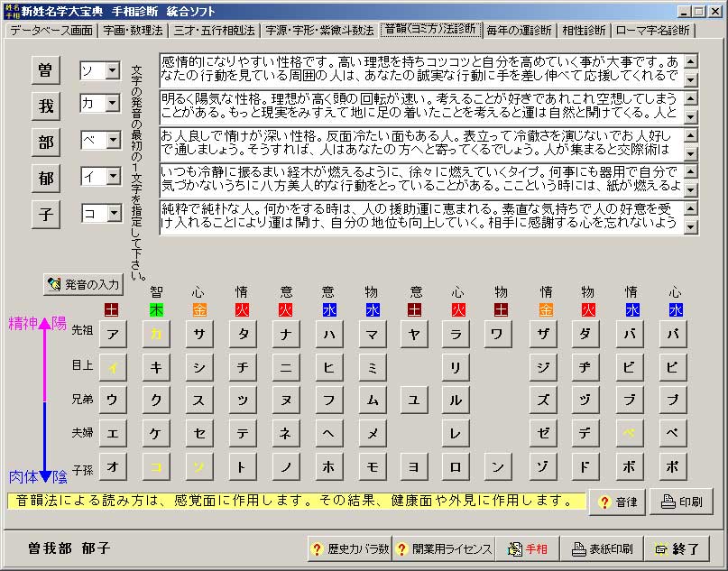Go to the 三才・五行相剋法 tab
Image resolution: width=728 pixels, height=571 pixels.
pos(214,31)
